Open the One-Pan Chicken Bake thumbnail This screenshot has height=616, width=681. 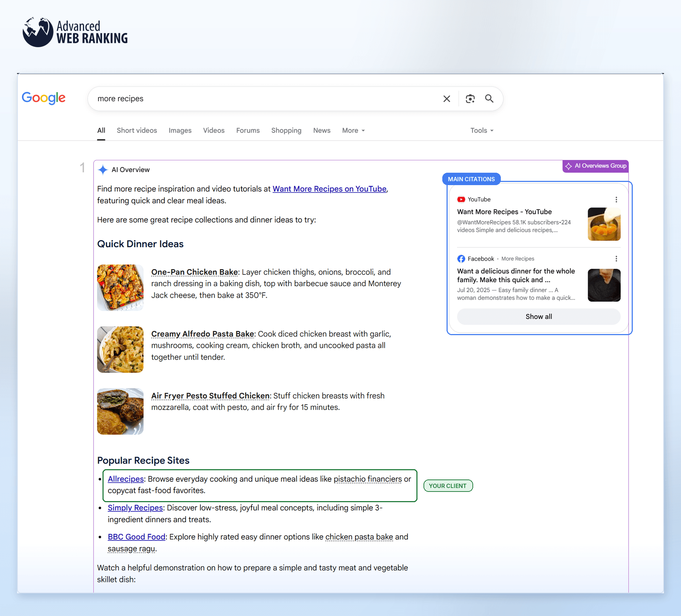pyautogui.click(x=120, y=288)
